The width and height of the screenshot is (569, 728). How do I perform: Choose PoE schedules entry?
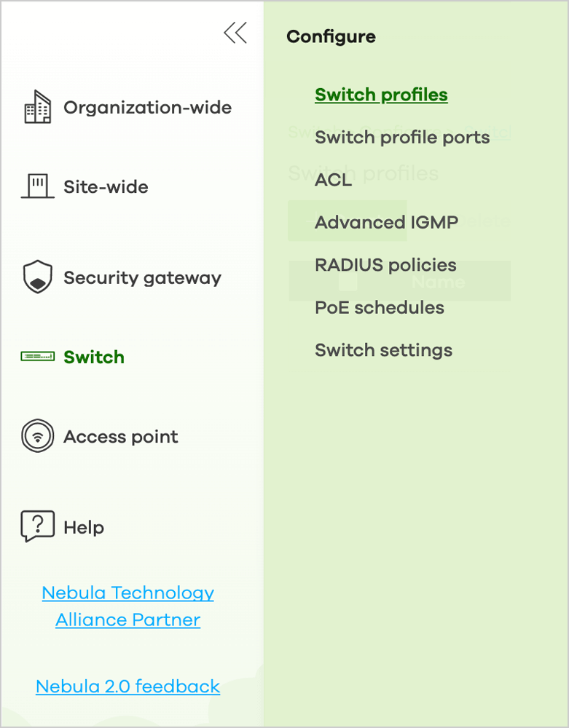coord(380,307)
